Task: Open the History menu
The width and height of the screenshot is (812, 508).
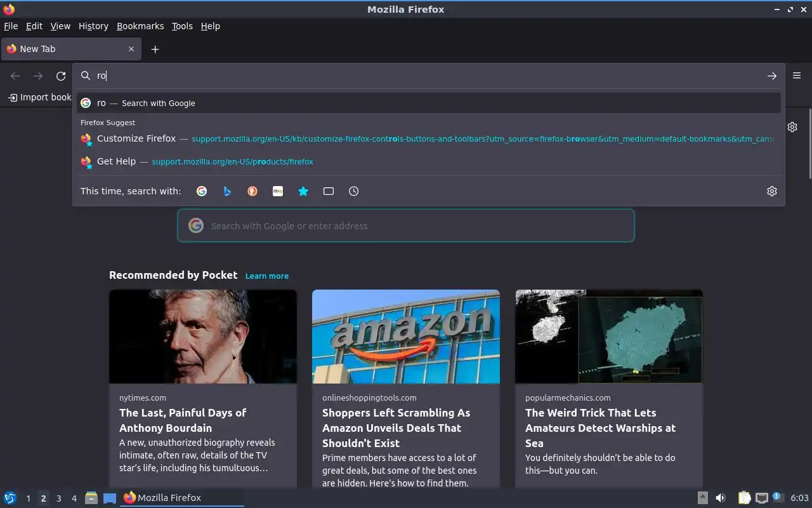Action: 93,26
